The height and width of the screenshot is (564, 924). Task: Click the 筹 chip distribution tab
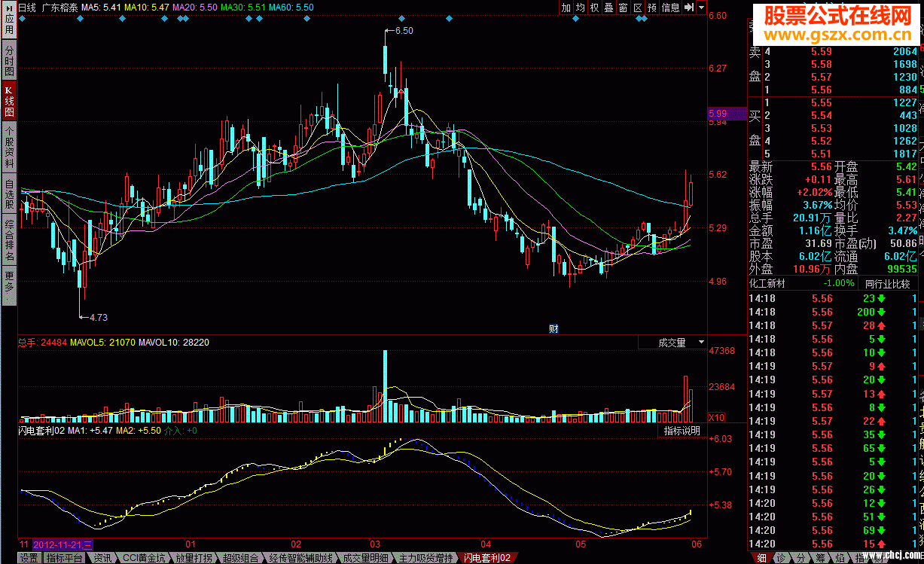pyautogui.click(x=820, y=558)
